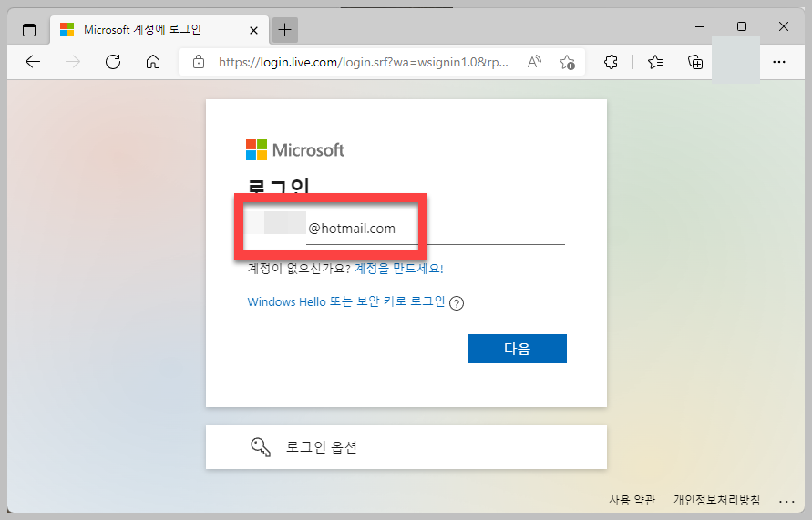Open the Favorites list
Viewport: 812px width, 520px height.
(x=655, y=62)
